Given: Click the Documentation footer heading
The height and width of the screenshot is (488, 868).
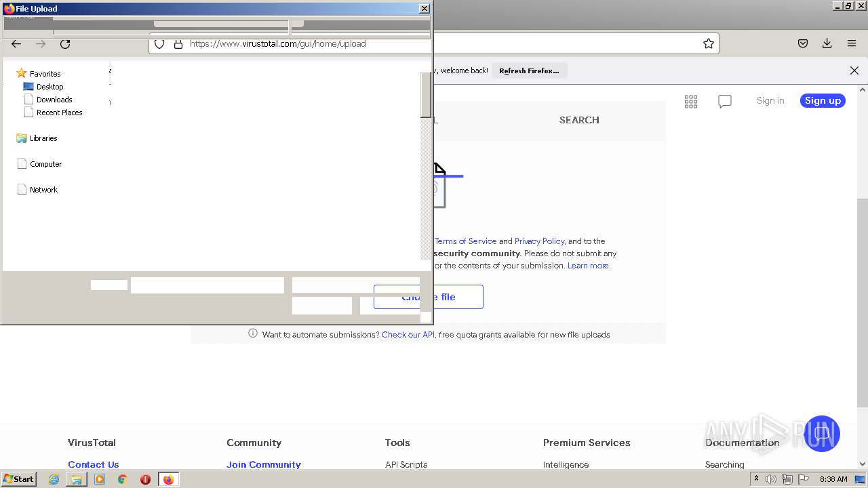Looking at the screenshot, I should (x=742, y=443).
